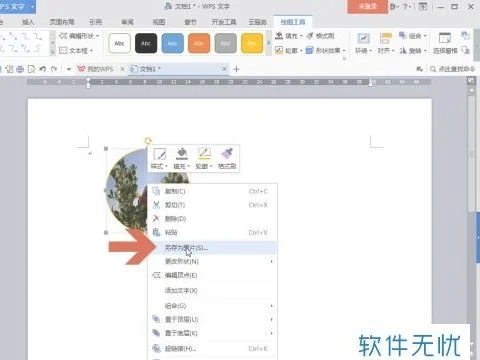Viewport: 480px width, 360px height.
Task: Click Bring to Front (置于顶层) icon
Action: click(x=156, y=319)
